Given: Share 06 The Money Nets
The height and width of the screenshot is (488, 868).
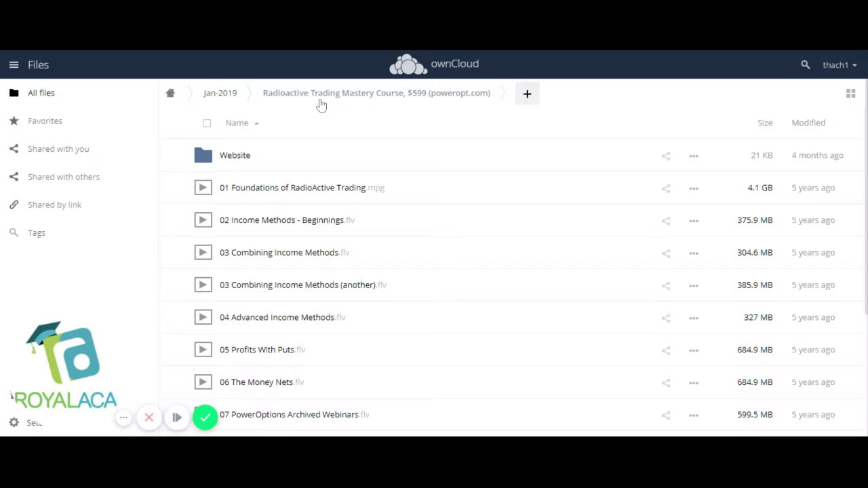Looking at the screenshot, I should click(x=665, y=383).
